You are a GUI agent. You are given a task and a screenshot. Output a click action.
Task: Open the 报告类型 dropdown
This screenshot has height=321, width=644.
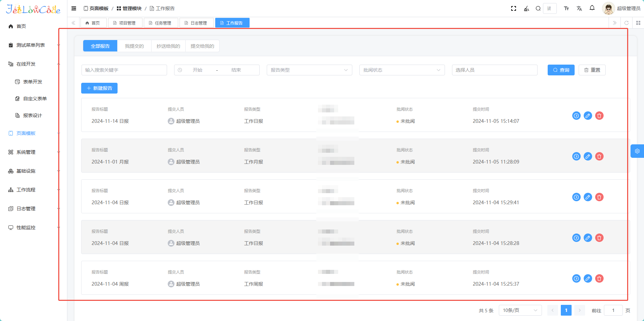click(x=309, y=70)
